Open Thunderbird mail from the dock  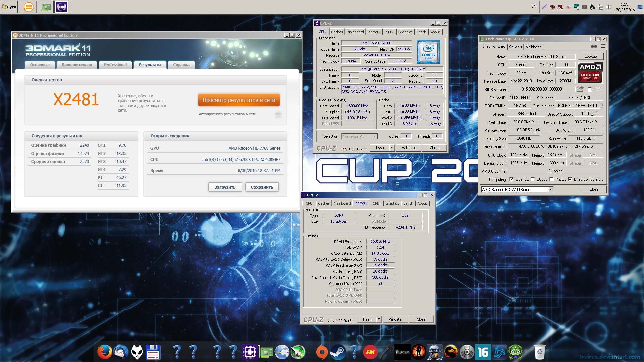coord(121,352)
